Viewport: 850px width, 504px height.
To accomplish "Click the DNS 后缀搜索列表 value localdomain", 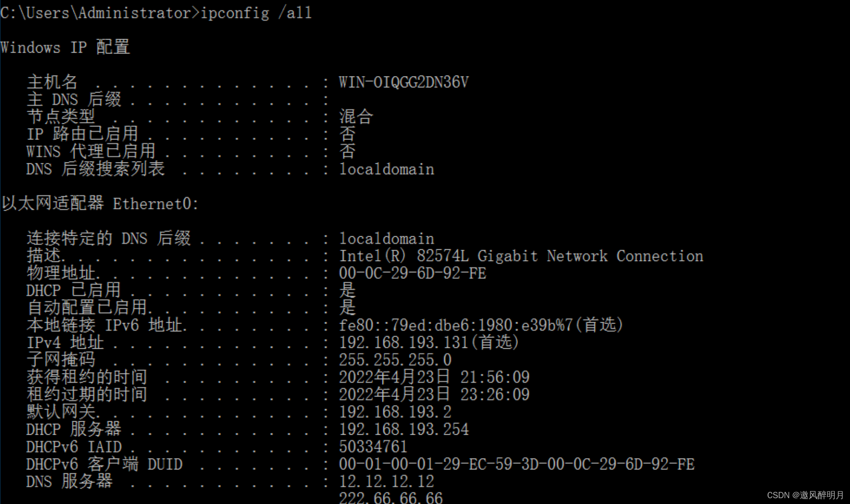I will click(387, 169).
